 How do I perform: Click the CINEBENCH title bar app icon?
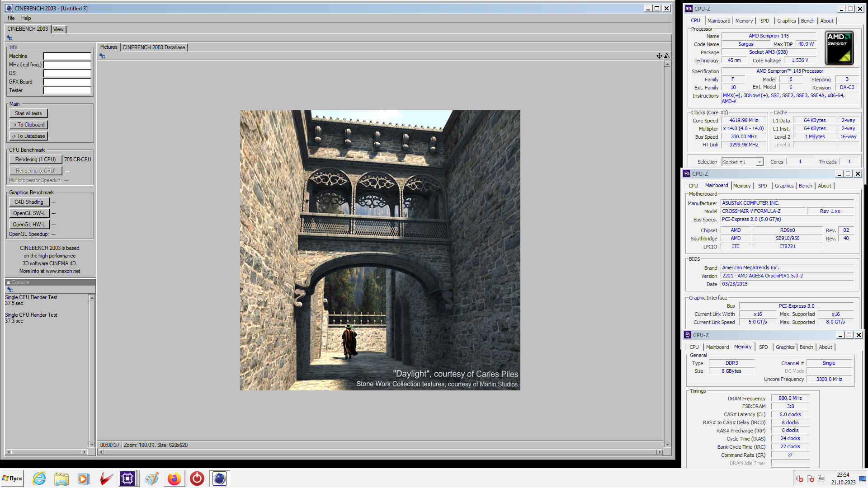pos(9,8)
